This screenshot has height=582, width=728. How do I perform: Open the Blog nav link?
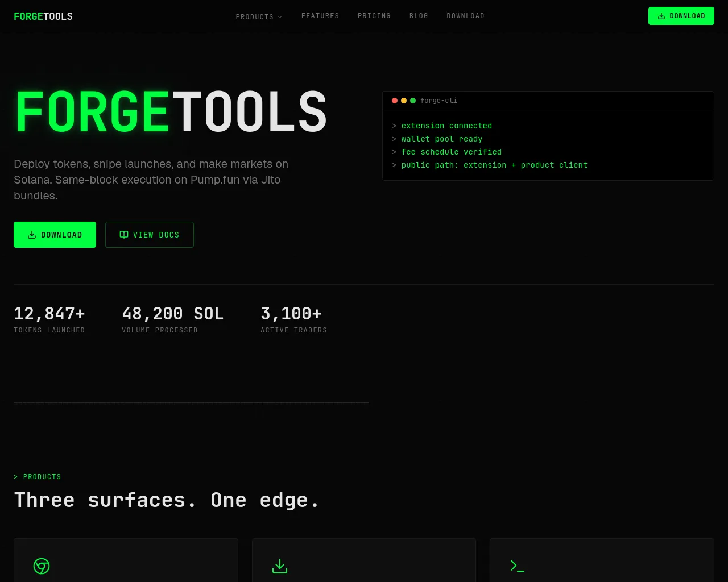pyautogui.click(x=419, y=16)
